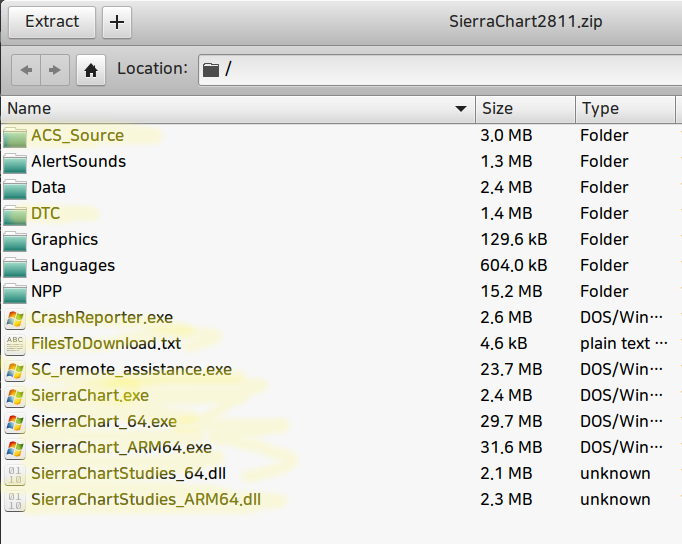Go forward with the right arrow

coord(54,70)
